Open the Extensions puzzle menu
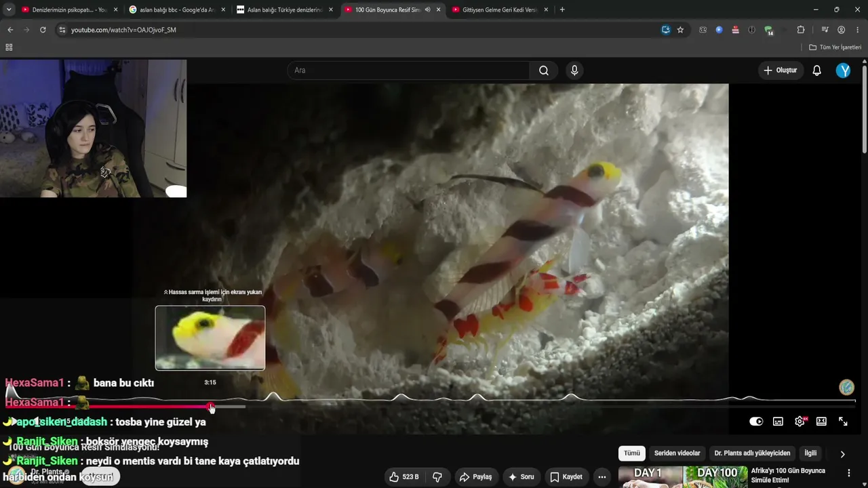This screenshot has height=488, width=868. pos(801,30)
